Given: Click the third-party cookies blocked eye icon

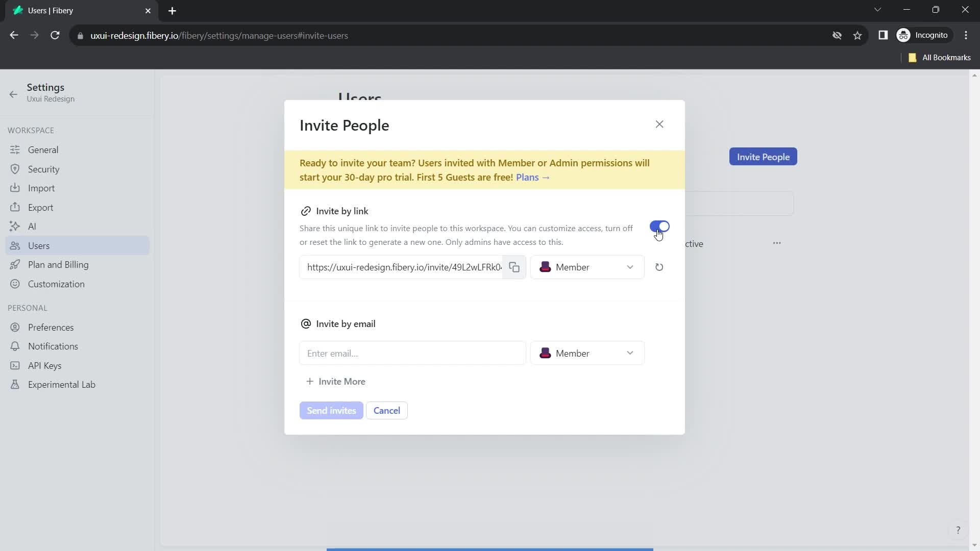Looking at the screenshot, I should click(837, 35).
